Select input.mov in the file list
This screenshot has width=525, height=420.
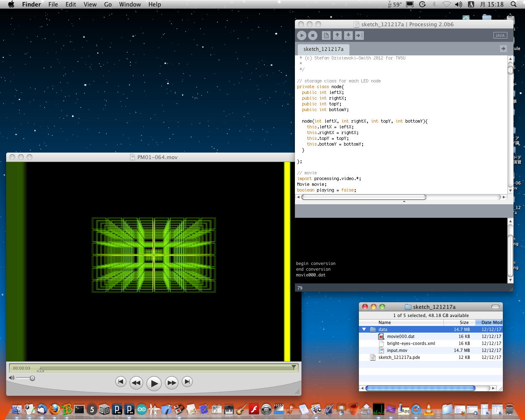pyautogui.click(x=397, y=350)
